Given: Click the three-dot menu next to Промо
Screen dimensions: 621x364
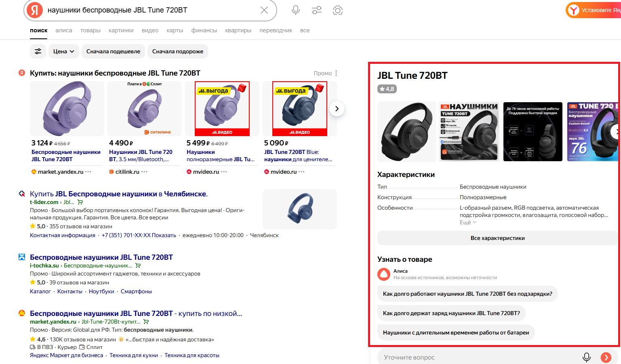Looking at the screenshot, I should [336, 73].
